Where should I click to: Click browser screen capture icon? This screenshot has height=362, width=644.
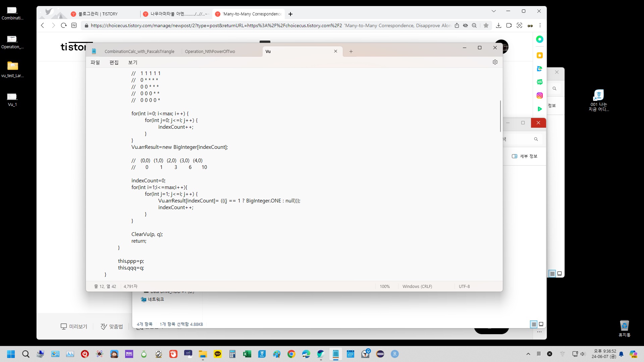(519, 25)
